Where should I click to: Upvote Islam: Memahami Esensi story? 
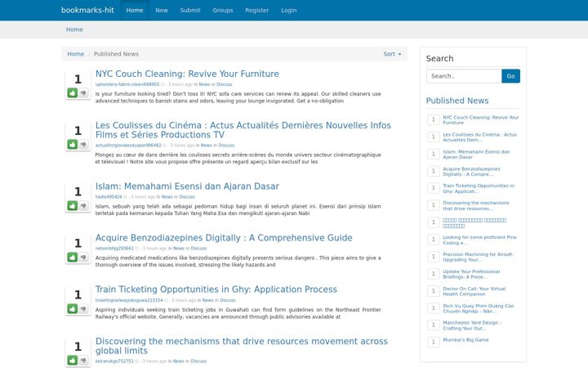pyautogui.click(x=73, y=205)
